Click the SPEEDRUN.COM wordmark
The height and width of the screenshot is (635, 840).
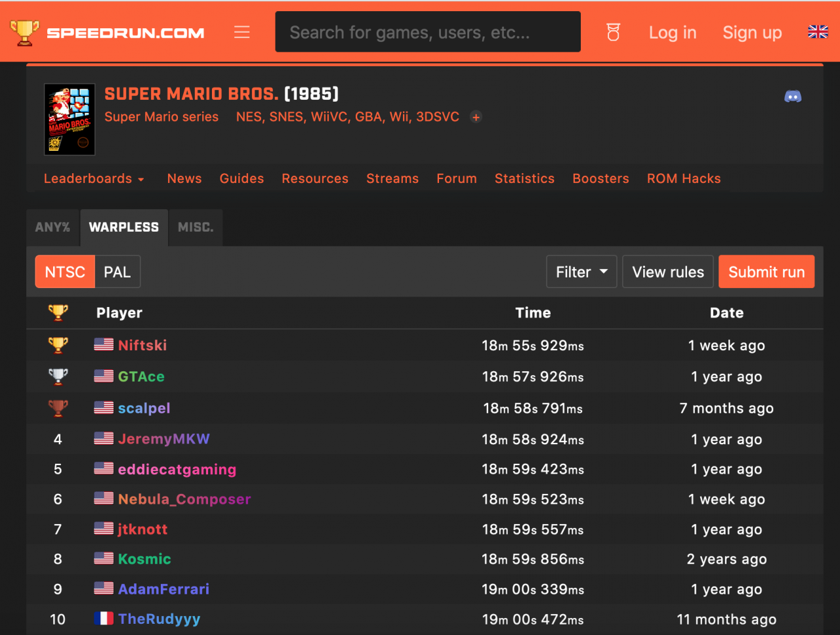point(125,33)
